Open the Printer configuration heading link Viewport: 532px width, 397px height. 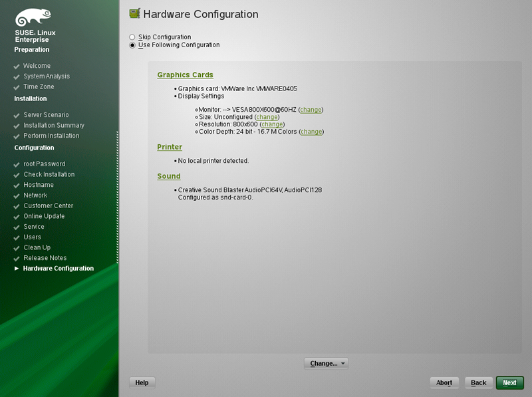click(170, 147)
